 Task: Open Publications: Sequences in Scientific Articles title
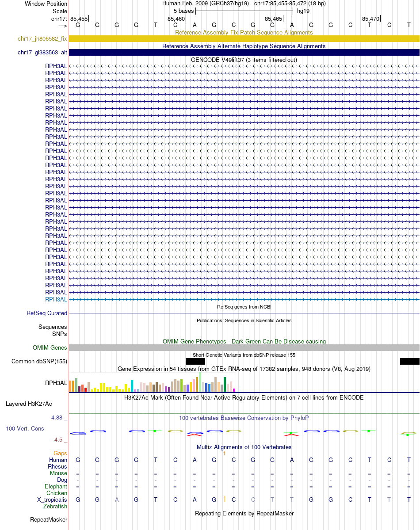point(244,320)
